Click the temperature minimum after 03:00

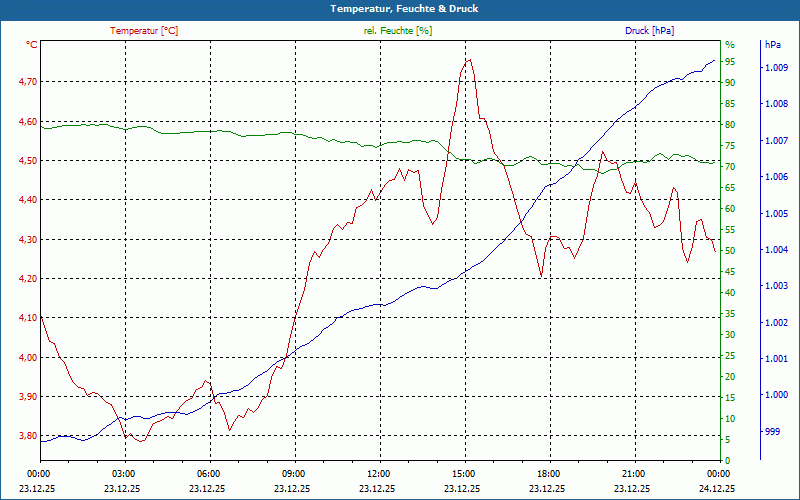[142, 441]
